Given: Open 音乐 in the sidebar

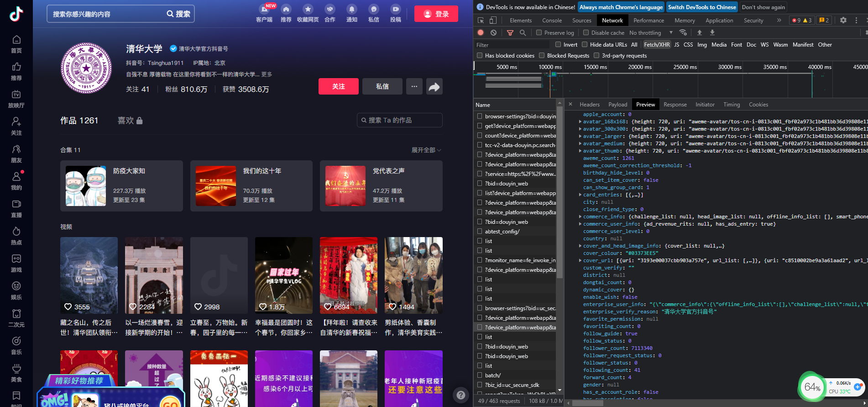Looking at the screenshot, I should click(x=16, y=346).
